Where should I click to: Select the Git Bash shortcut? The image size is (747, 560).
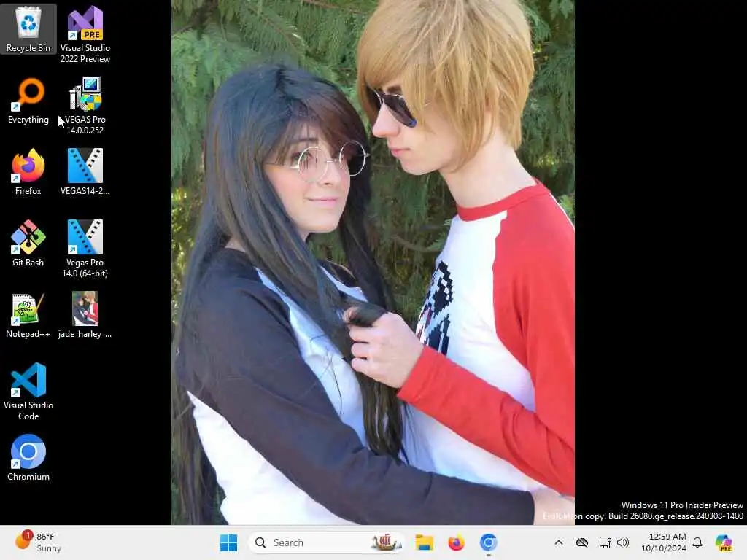28,244
